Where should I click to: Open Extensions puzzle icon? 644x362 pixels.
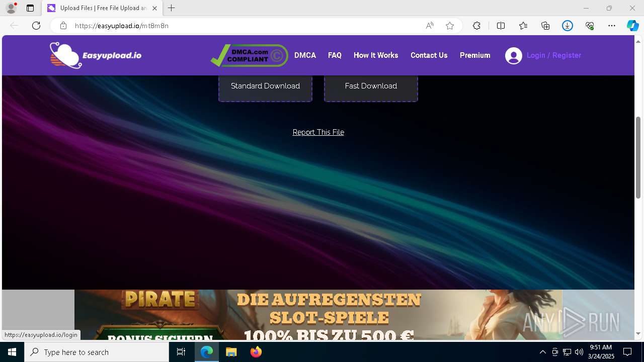coord(476,26)
